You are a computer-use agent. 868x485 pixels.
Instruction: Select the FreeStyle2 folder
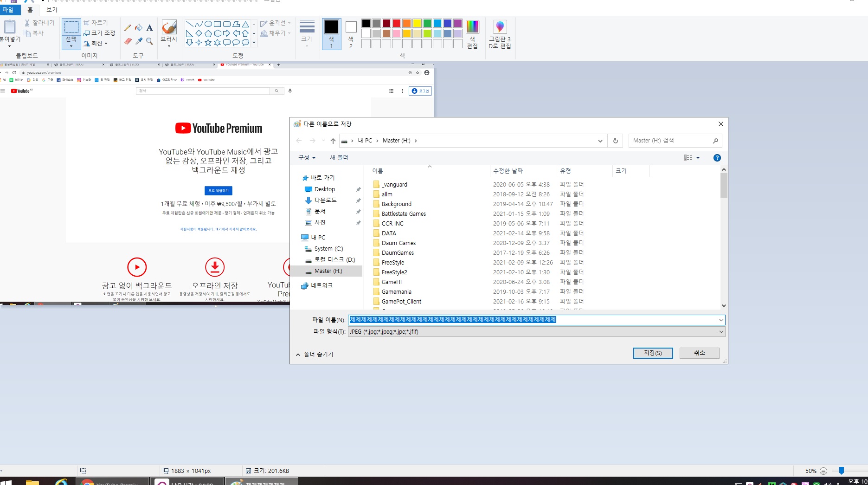[x=394, y=272]
